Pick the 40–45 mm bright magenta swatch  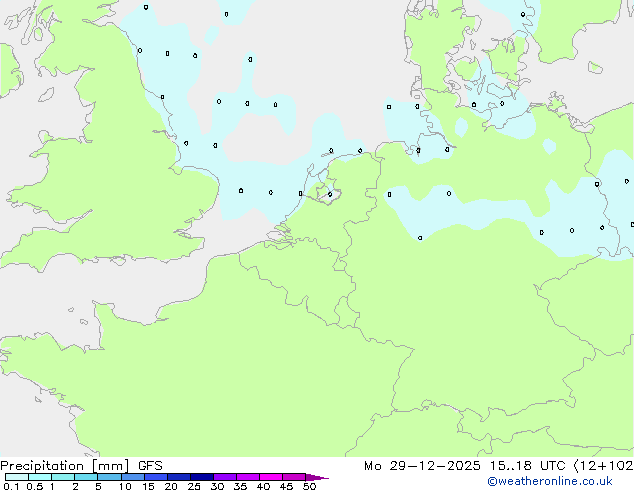point(271,477)
